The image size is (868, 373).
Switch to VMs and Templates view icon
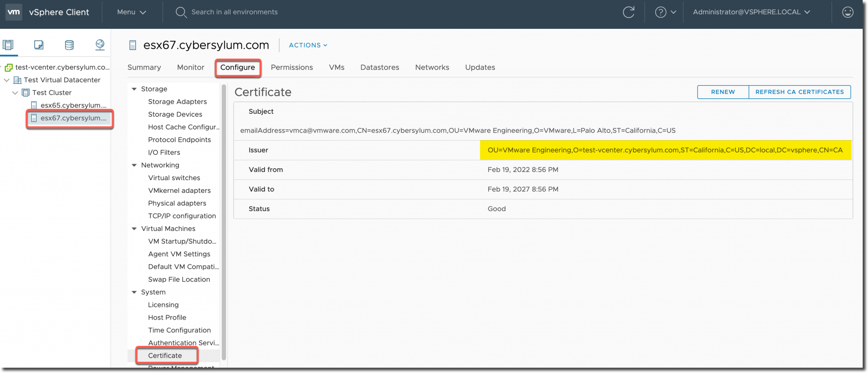tap(39, 45)
